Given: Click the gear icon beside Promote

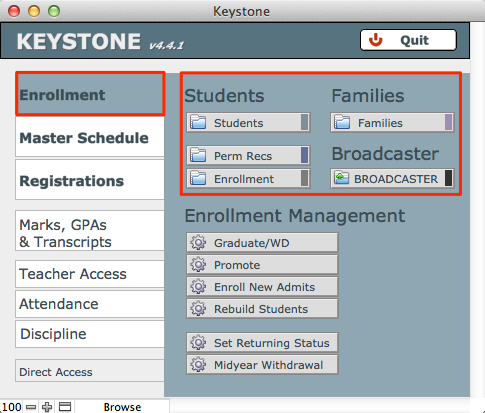Looking at the screenshot, I should (198, 265).
